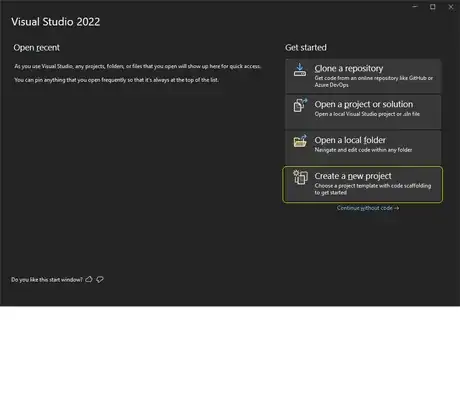Click the sentence starting 'As you use Visual Studio'
Image resolution: width=460 pixels, height=410 pixels.
(x=137, y=66)
